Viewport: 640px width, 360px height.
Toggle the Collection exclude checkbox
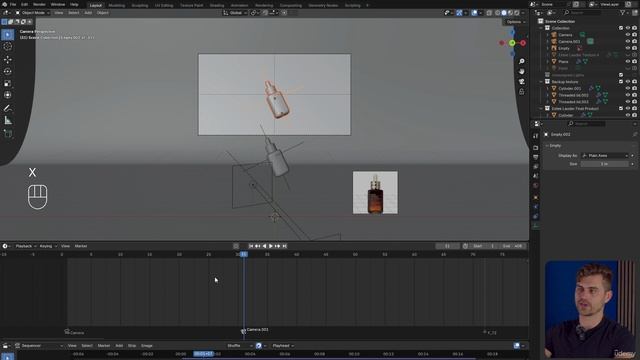pyautogui.click(x=621, y=28)
